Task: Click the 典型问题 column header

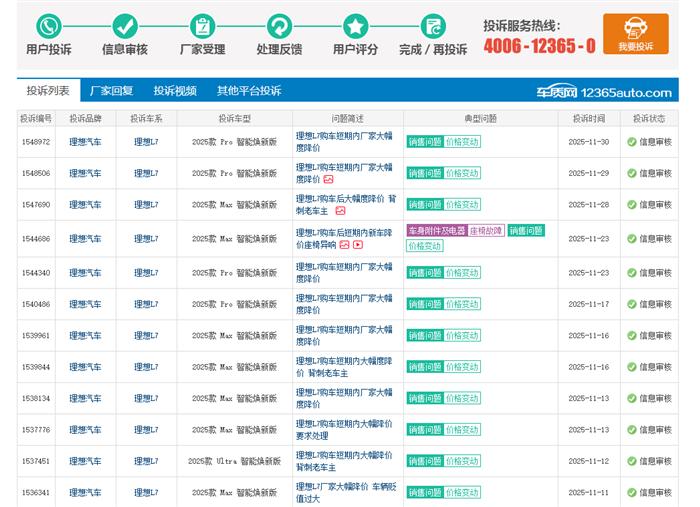Action: pos(480,119)
